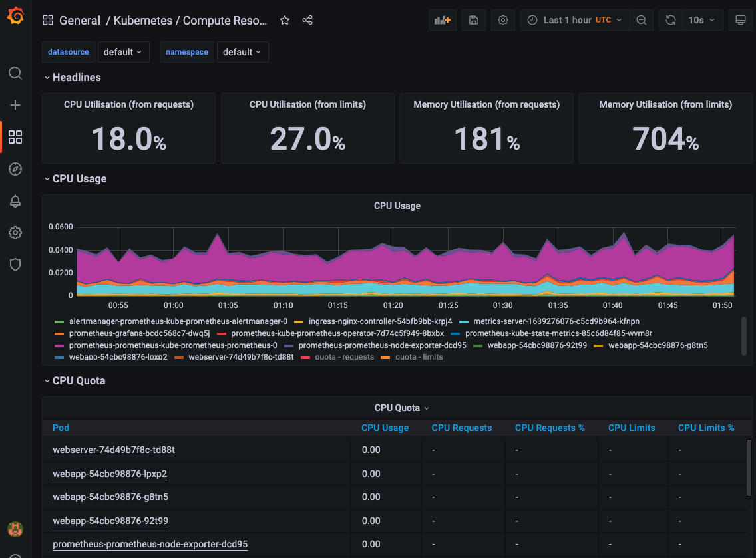Click the Save dashboard icon
This screenshot has height=558, width=756.
tap(473, 20)
